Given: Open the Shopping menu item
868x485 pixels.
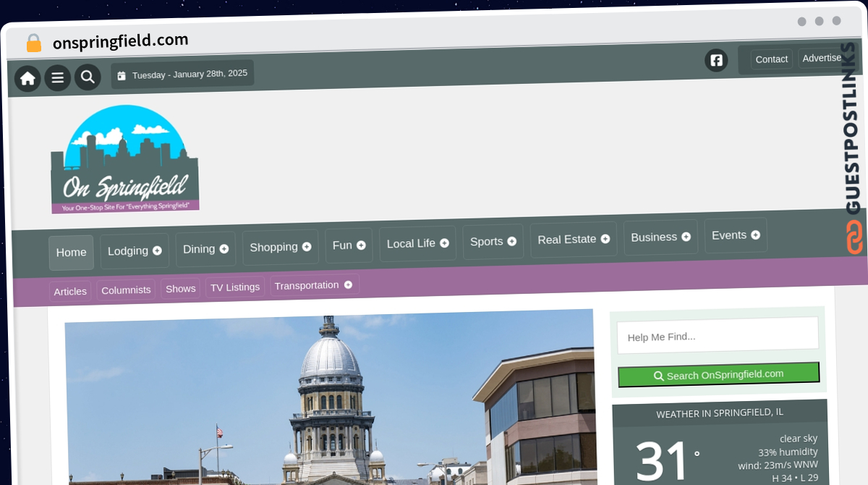Looking at the screenshot, I should (280, 248).
